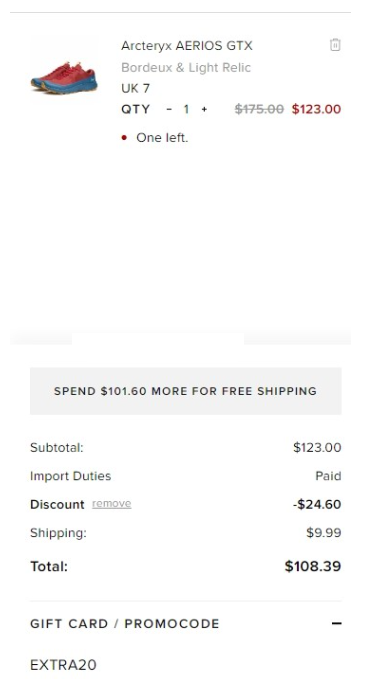Viewport: 372px width, 679px height.
Task: Click the Total amount $108.39
Action: click(x=313, y=566)
